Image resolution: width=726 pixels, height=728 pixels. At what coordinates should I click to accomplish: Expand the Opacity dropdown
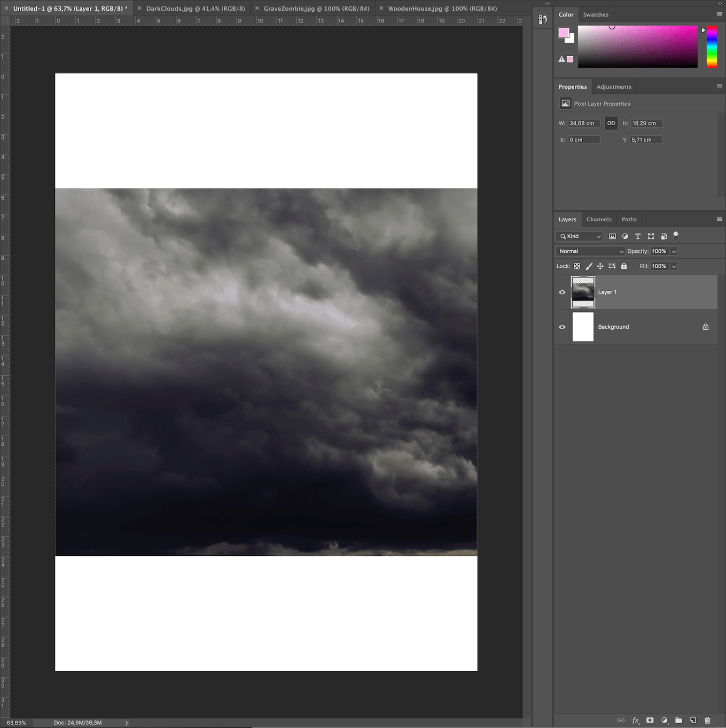pyautogui.click(x=674, y=251)
